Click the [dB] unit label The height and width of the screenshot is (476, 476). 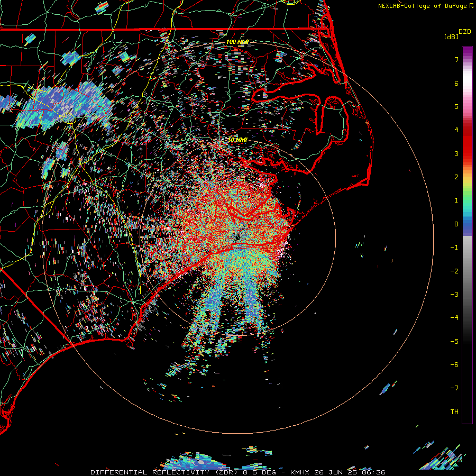pyautogui.click(x=451, y=36)
